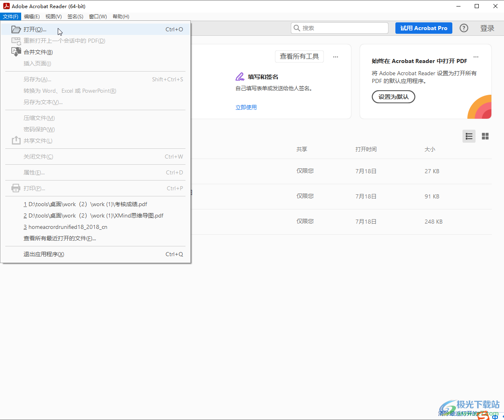504x420 pixels.
Task: Focus the 搜索 search field
Action: click(x=340, y=28)
